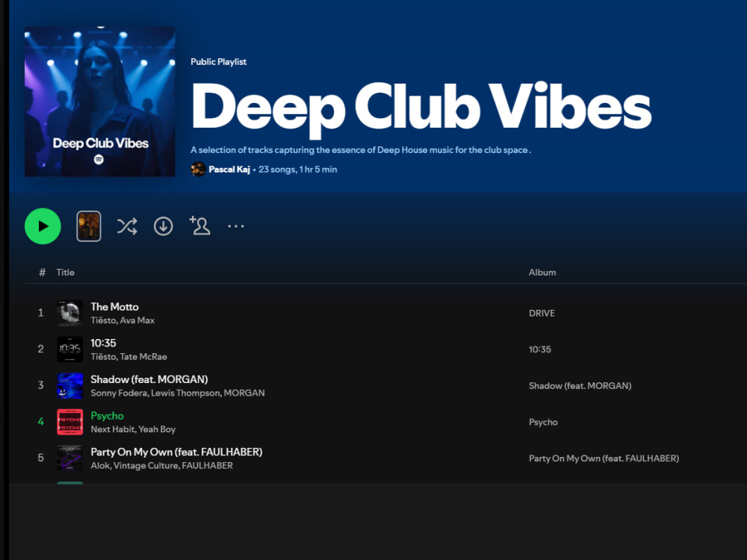Image resolution: width=747 pixels, height=560 pixels.
Task: Click the green track number 4
Action: pyautogui.click(x=40, y=421)
